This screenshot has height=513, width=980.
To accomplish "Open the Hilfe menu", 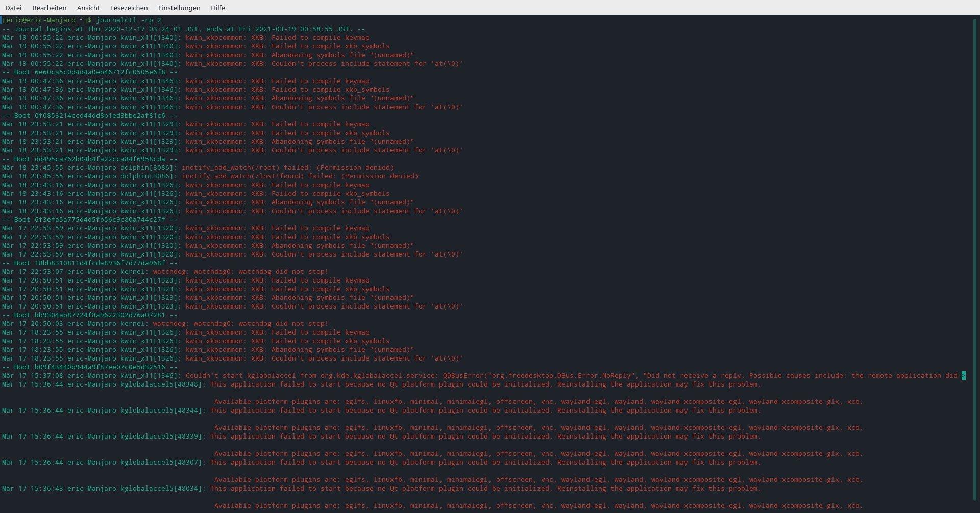I will point(218,8).
